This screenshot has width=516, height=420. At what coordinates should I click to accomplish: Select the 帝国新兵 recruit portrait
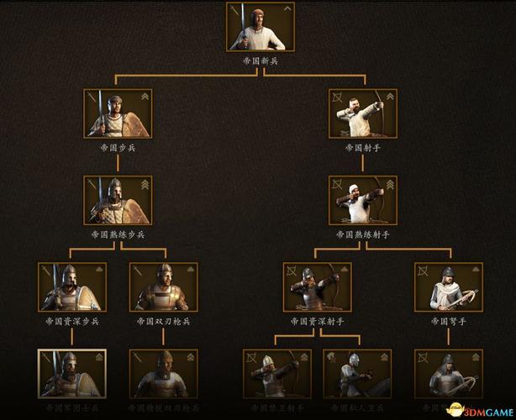(261, 27)
